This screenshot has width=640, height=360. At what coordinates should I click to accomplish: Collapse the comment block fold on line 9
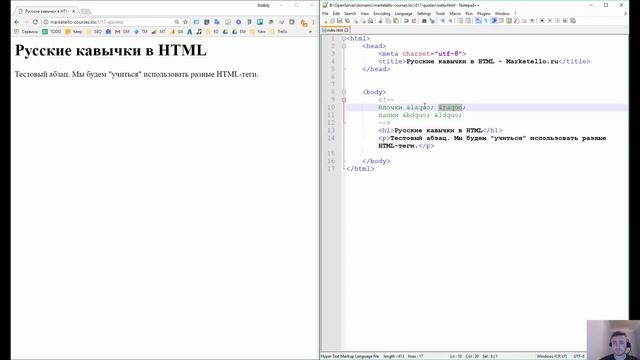pos(344,100)
